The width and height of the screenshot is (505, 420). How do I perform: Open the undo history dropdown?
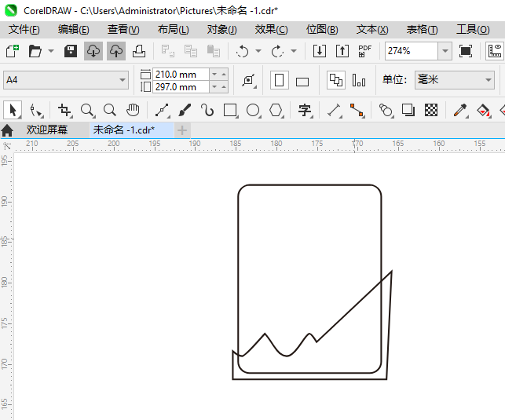pos(258,51)
